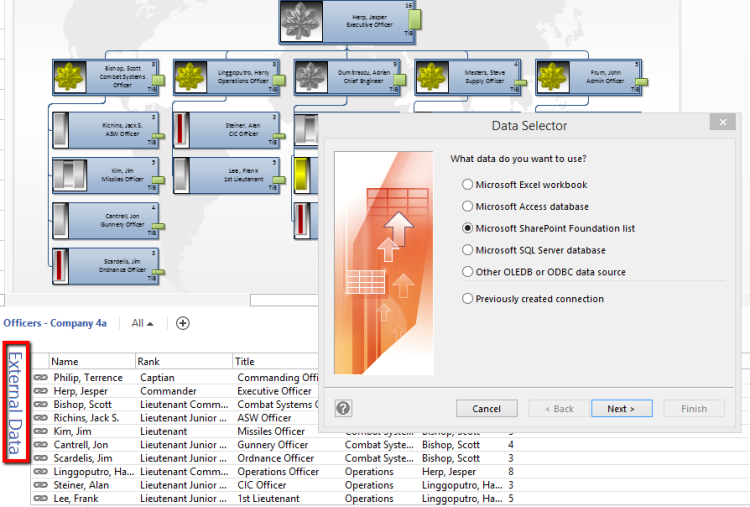Click gold oak leaf insignia on Bishop shape
This screenshot has width=750, height=507.
point(69,77)
